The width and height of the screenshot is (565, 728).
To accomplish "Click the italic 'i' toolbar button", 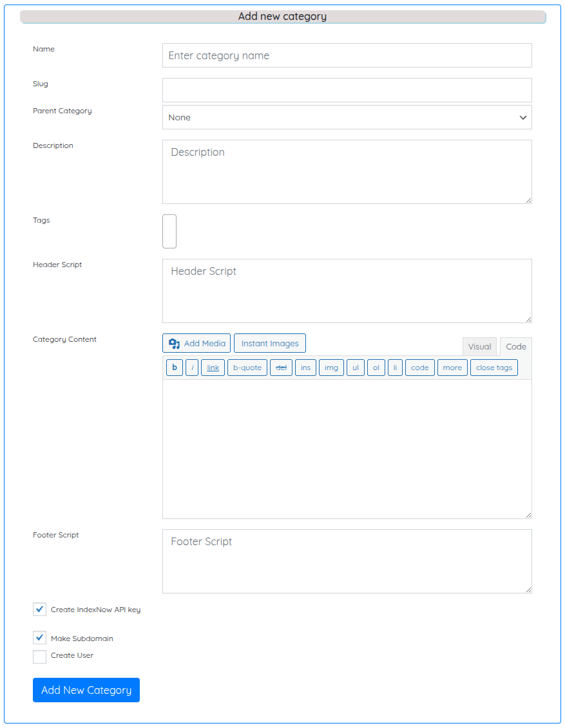I will click(x=192, y=368).
